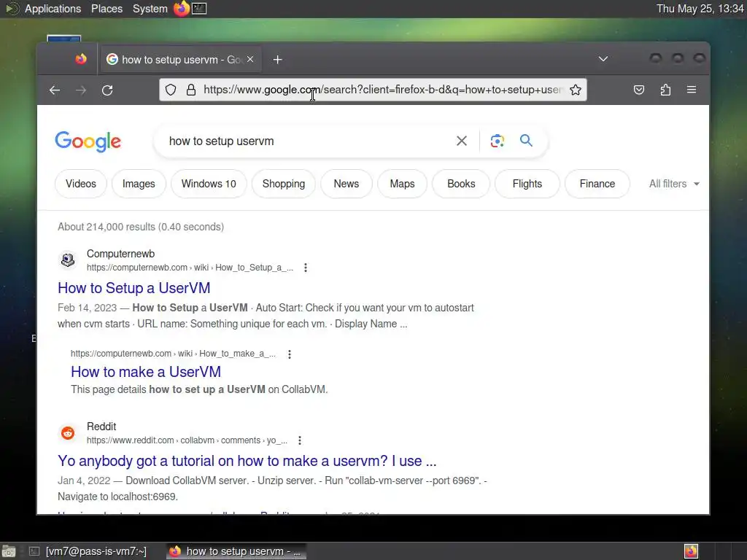This screenshot has width=747, height=560.
Task: Select the Shopping filter chip
Action: (x=284, y=184)
